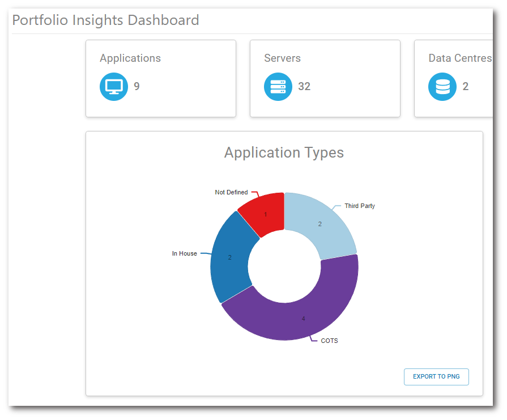Open the Applications card title
Image resolution: width=507 pixels, height=420 pixels.
[130, 58]
